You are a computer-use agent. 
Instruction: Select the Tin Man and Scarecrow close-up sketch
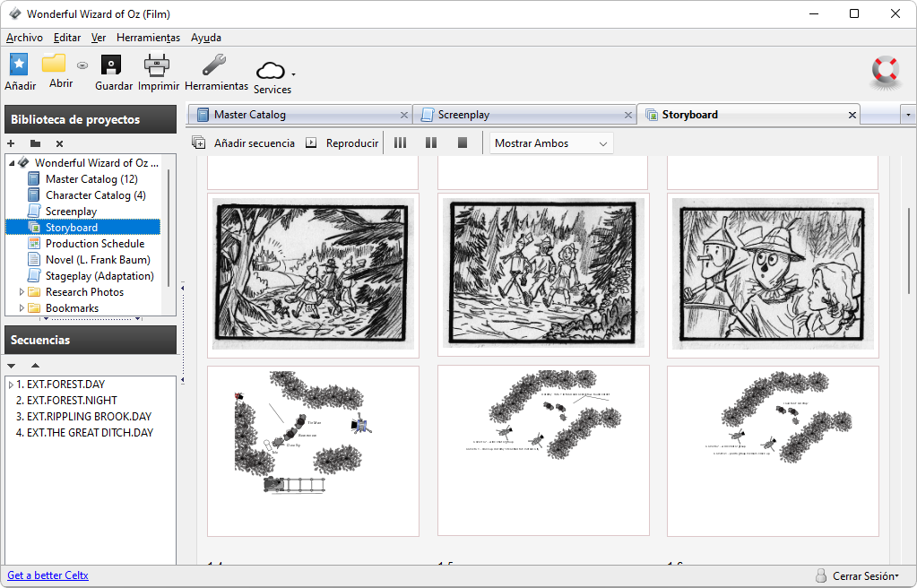772,272
